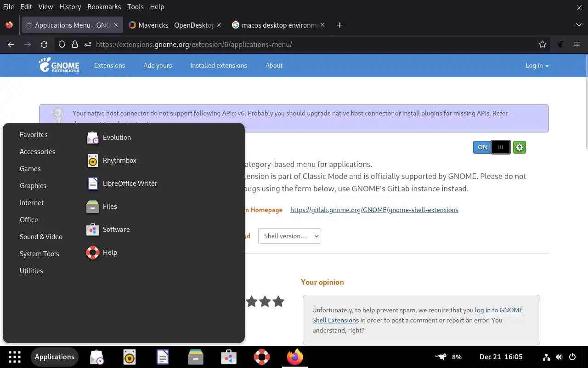Reload the page with the refresh icon
This screenshot has width=588, height=368.
pyautogui.click(x=44, y=45)
